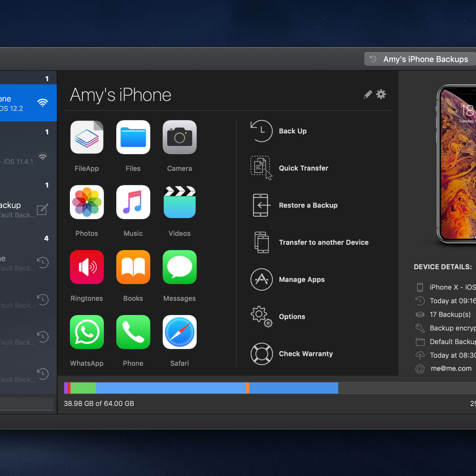
Task: Click the Restore a Backup phone icon
Action: coord(261,205)
